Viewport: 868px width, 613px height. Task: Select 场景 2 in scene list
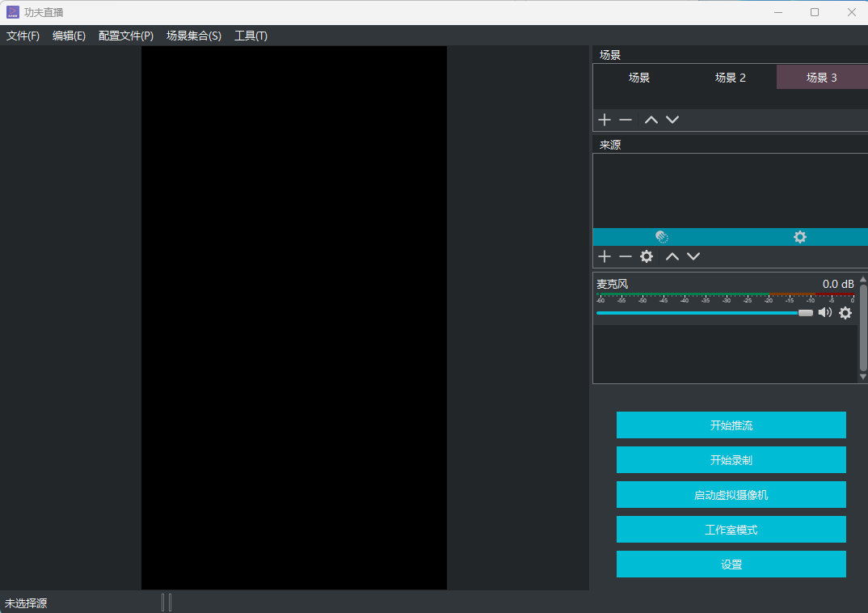[731, 78]
